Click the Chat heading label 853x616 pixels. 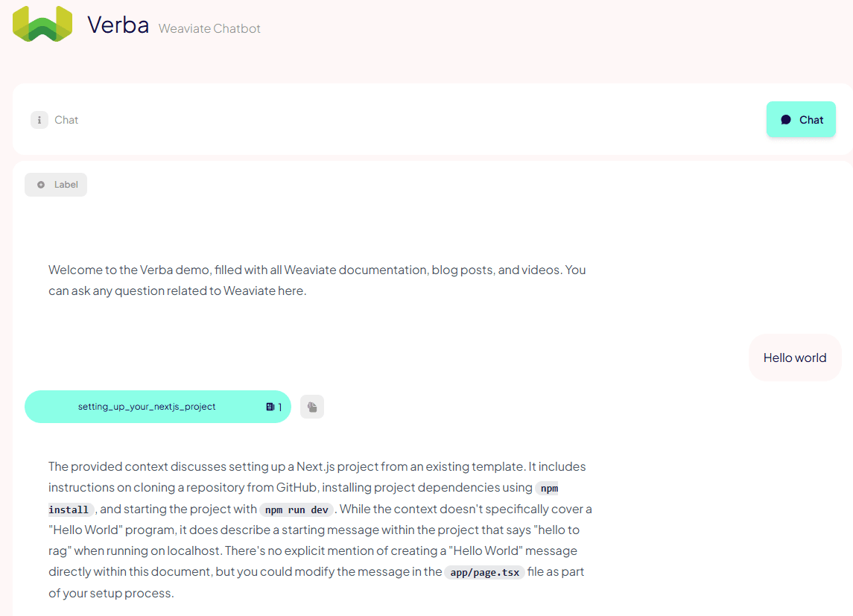tap(66, 120)
